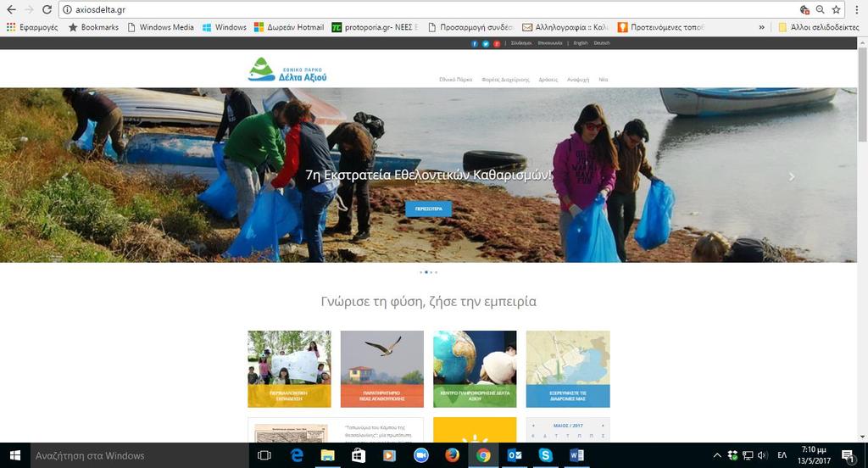This screenshot has width=868, height=468.
Task: Open Νέα menu
Action: coord(604,80)
